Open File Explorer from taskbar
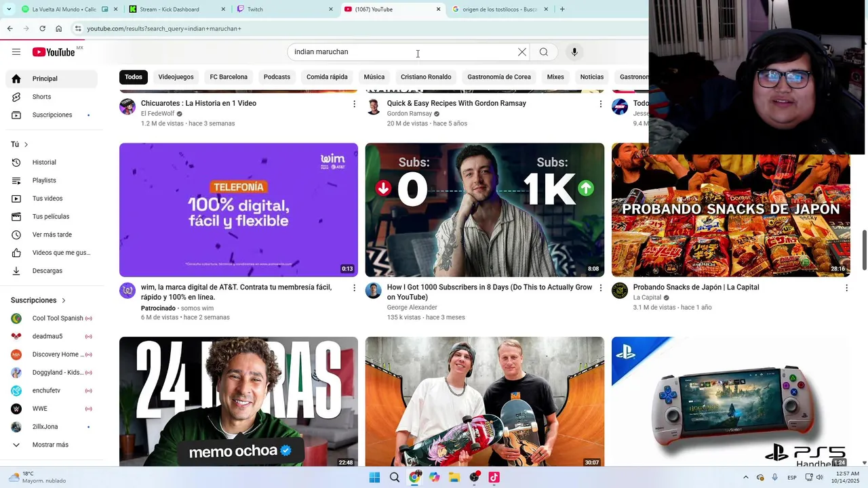Screen dimensions: 868x488 point(454,477)
